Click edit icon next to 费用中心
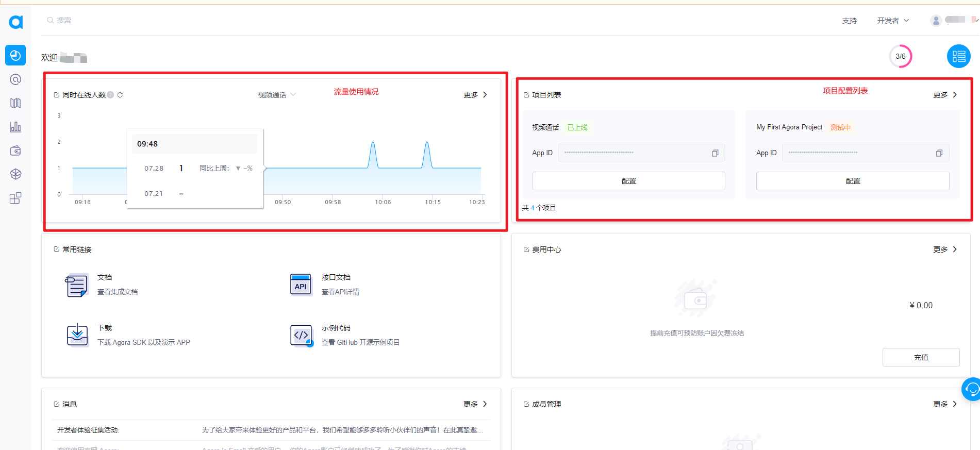Viewport: 980px width, 450px height. tap(526, 249)
